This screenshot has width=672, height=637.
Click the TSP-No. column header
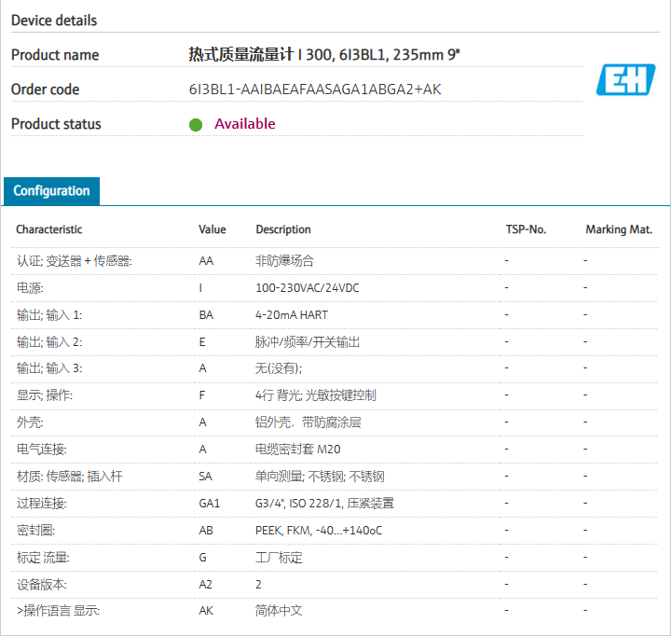click(x=526, y=229)
